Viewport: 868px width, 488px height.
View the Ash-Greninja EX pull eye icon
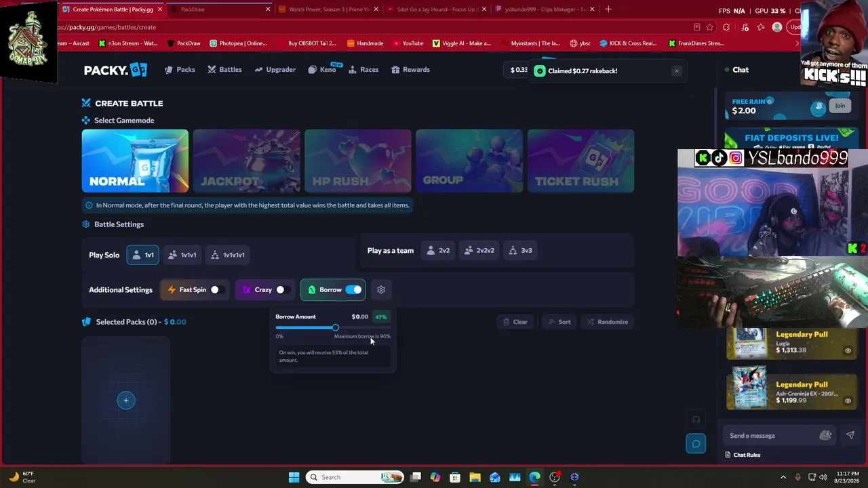click(x=848, y=401)
